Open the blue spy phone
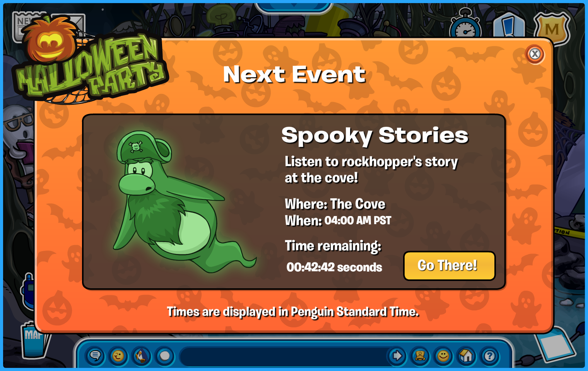Viewport: 588px width, 371px height. click(x=28, y=291)
